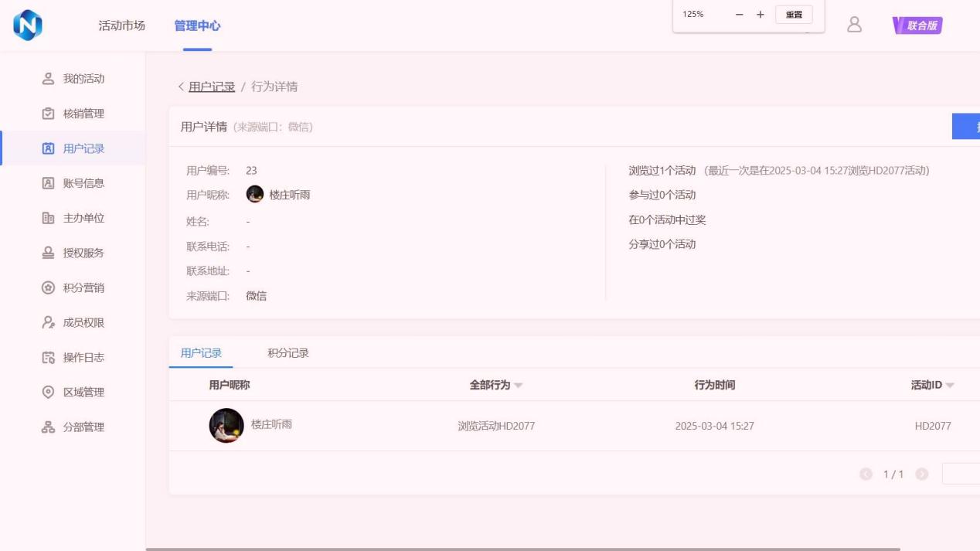The image size is (980, 551).
Task: Click the 积分营销 star icon
Action: tap(48, 287)
